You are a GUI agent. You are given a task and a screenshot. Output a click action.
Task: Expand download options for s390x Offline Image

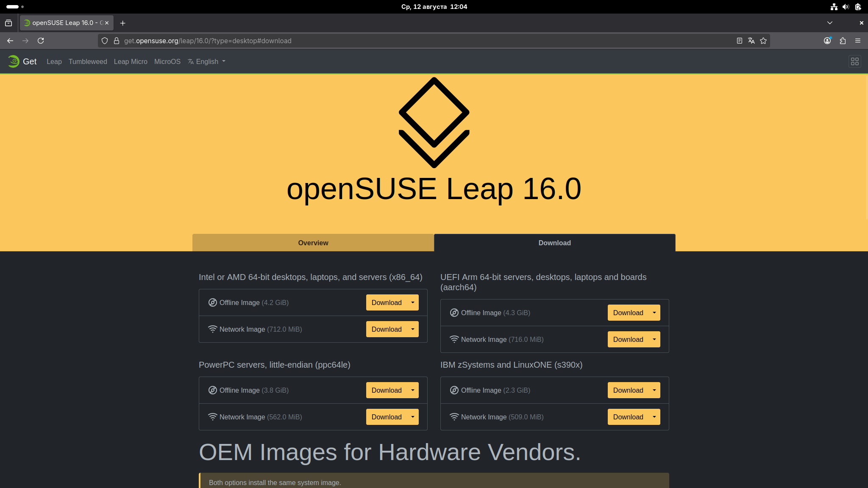point(654,390)
